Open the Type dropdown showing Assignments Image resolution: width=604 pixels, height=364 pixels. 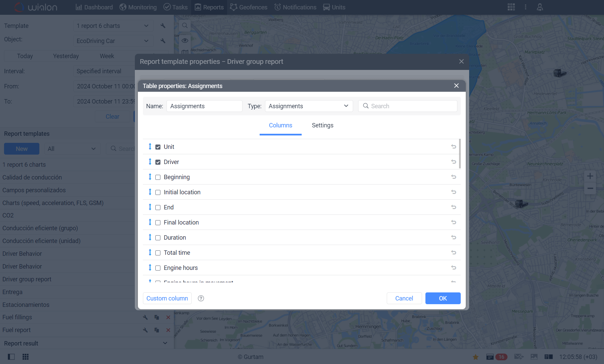308,106
